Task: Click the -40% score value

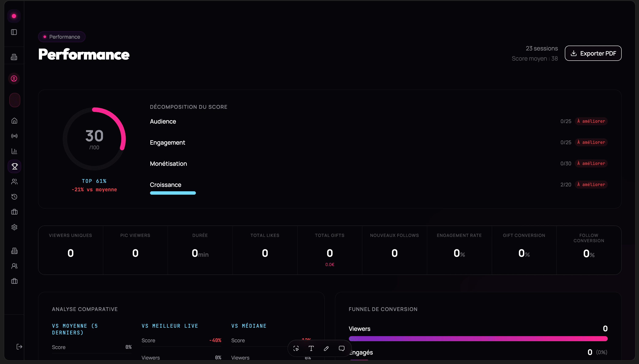Action: tap(215, 341)
